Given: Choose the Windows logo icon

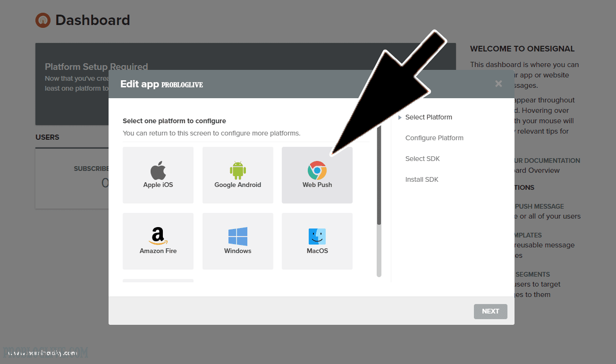Looking at the screenshot, I should [x=238, y=237].
